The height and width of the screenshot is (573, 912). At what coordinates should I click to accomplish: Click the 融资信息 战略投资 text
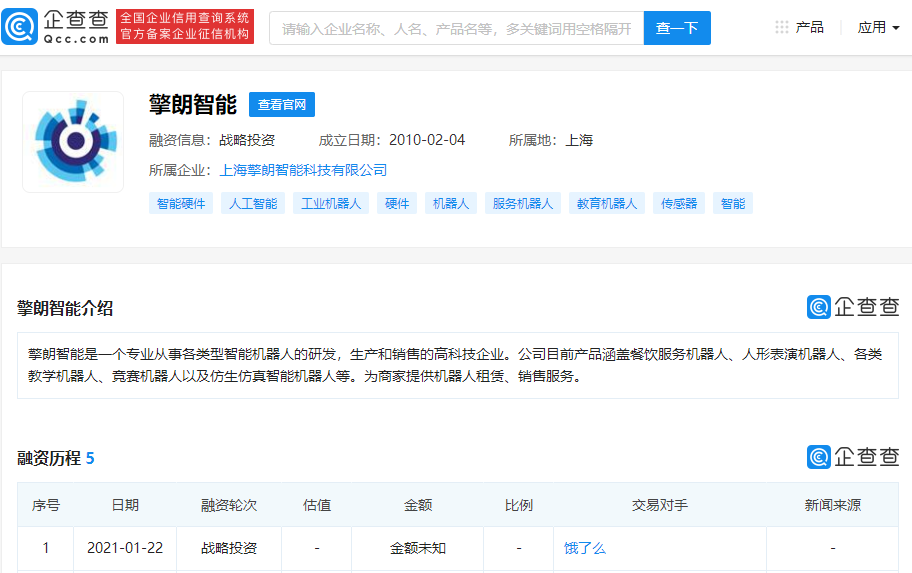(x=212, y=140)
